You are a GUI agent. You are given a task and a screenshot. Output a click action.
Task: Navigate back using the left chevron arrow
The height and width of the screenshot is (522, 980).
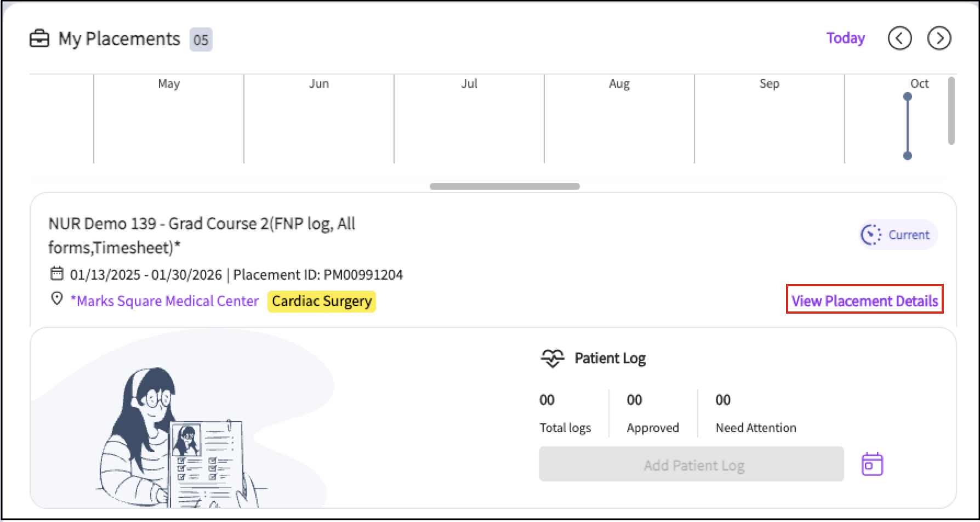pos(899,38)
